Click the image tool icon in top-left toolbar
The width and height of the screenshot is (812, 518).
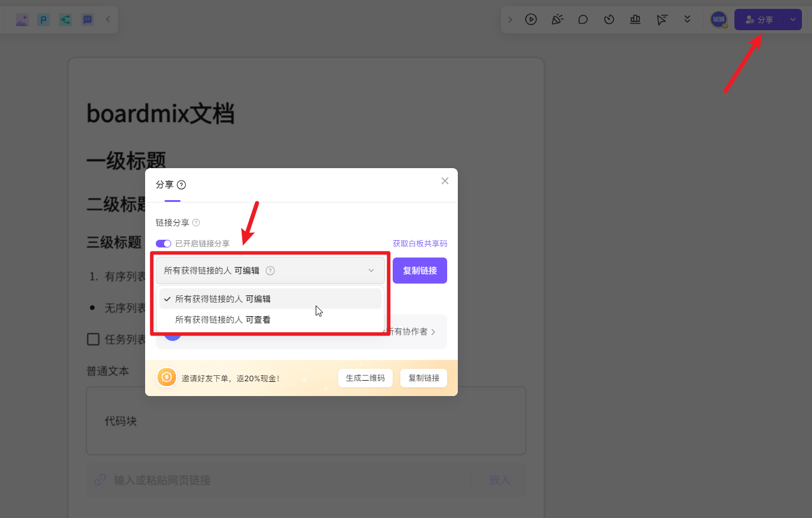point(22,20)
